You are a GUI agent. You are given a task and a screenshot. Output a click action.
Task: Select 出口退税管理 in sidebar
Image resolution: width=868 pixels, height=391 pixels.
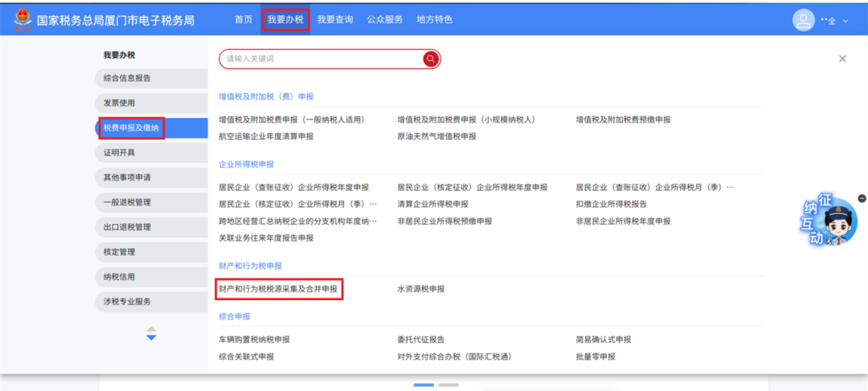pyautogui.click(x=152, y=227)
